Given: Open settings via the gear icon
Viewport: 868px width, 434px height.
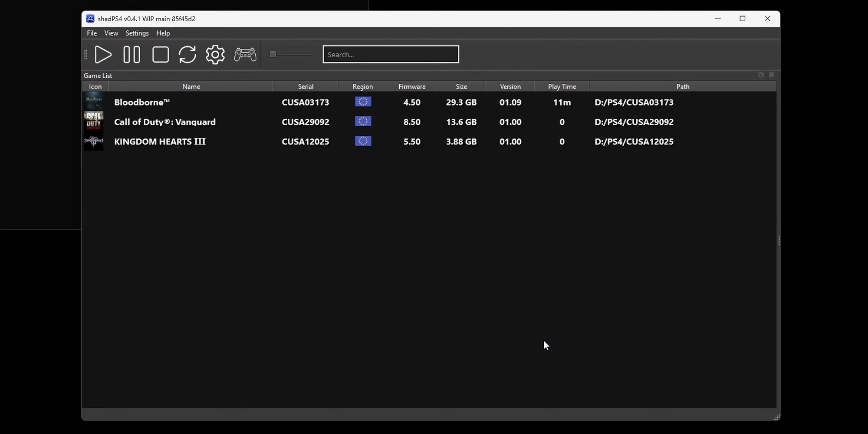Looking at the screenshot, I should [x=215, y=55].
